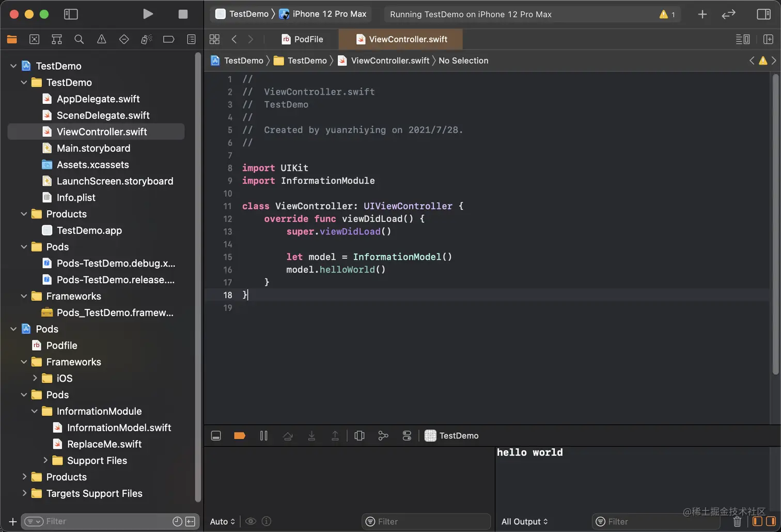Expand the iOS folder under Frameworks
Viewport: 781px width, 532px height.
pos(35,378)
